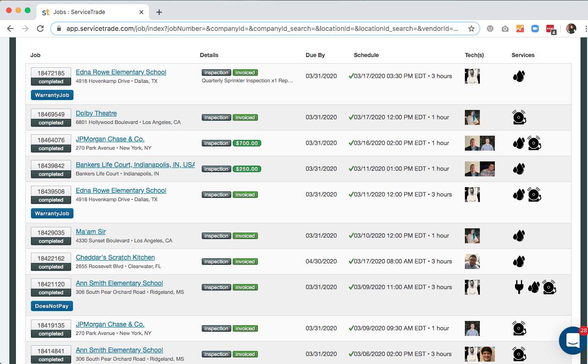The height and width of the screenshot is (364, 588).
Task: Click technician photo for Dolby Theatre job
Action: 472,117
